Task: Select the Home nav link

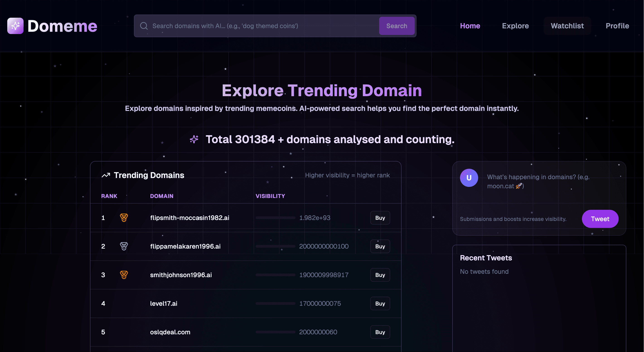Action: point(470,26)
